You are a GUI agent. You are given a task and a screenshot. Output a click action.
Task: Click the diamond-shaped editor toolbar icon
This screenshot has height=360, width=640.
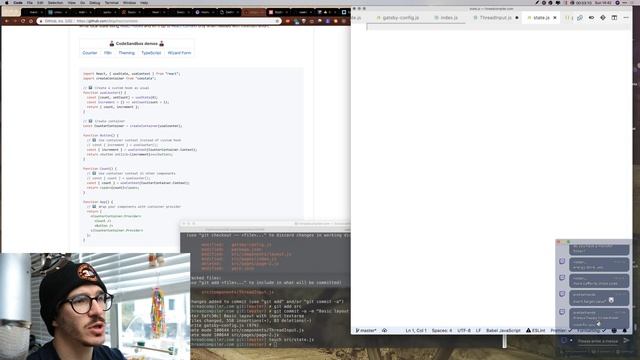[603, 18]
